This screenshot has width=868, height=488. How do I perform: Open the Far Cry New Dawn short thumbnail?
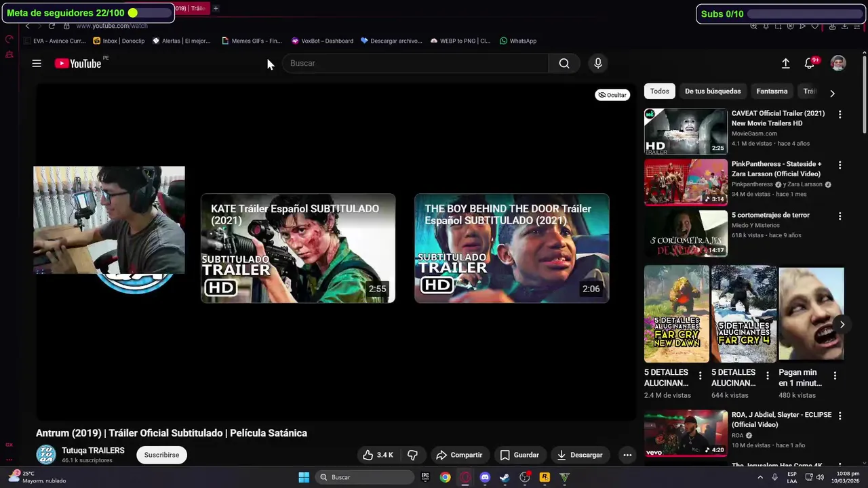(677, 314)
